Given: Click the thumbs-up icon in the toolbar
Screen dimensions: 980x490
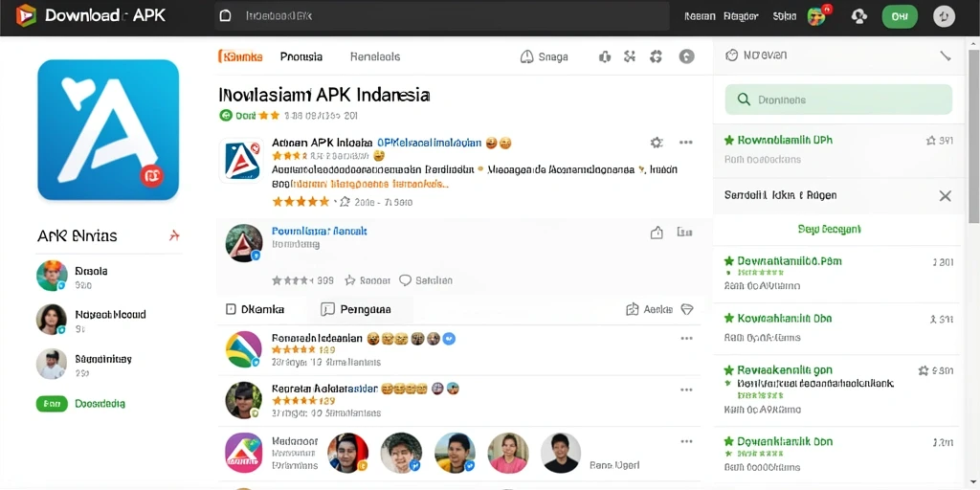Looking at the screenshot, I should pyautogui.click(x=605, y=56).
